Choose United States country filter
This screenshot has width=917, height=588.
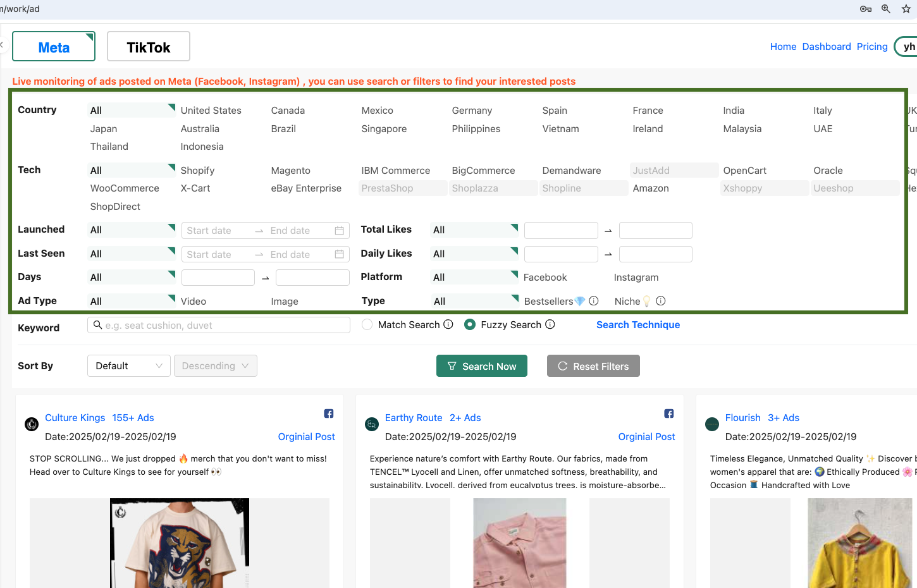(x=211, y=111)
